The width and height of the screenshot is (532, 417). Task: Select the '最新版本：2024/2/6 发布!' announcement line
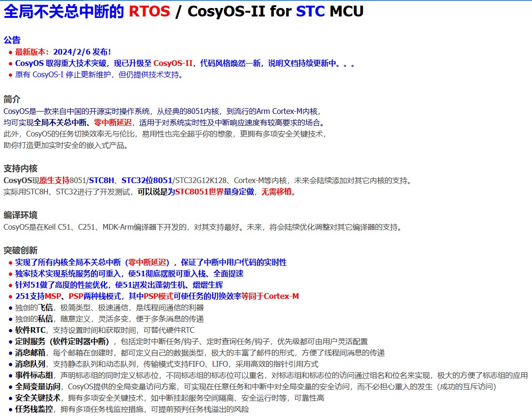pyautogui.click(x=63, y=52)
